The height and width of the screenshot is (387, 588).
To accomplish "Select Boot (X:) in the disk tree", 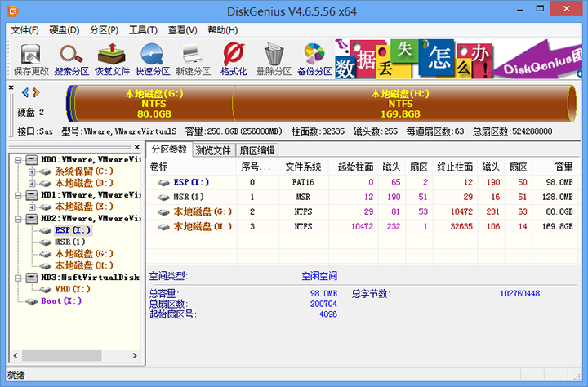I will (x=61, y=301).
